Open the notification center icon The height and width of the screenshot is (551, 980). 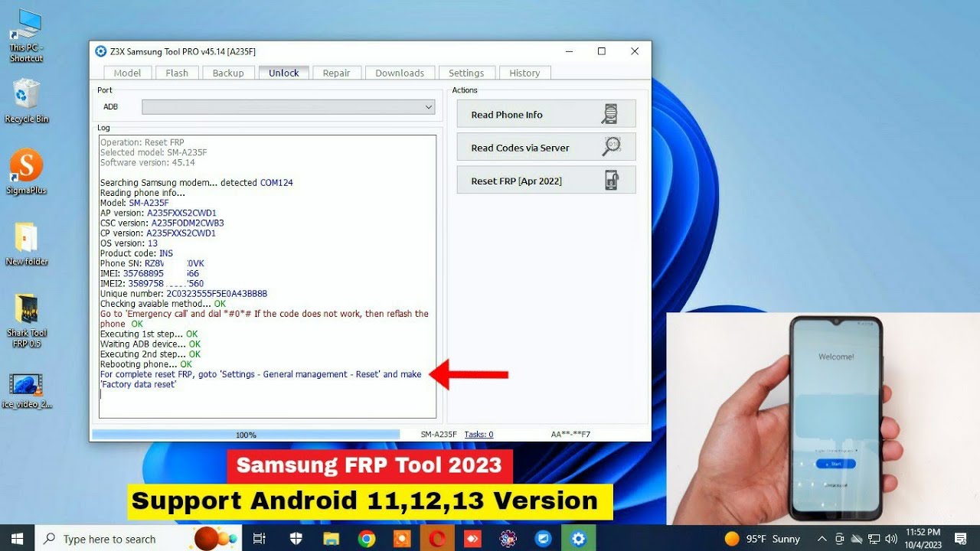[961, 539]
